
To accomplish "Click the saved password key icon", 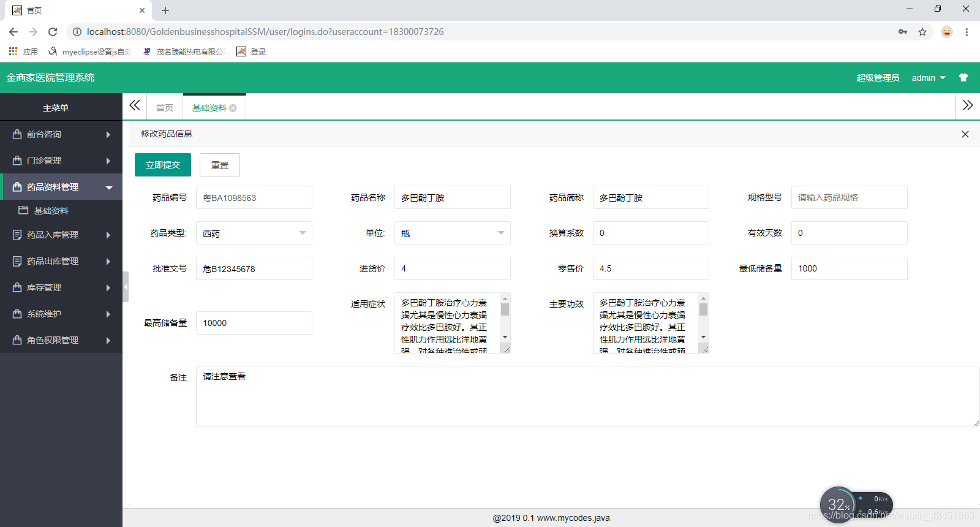I will click(903, 32).
